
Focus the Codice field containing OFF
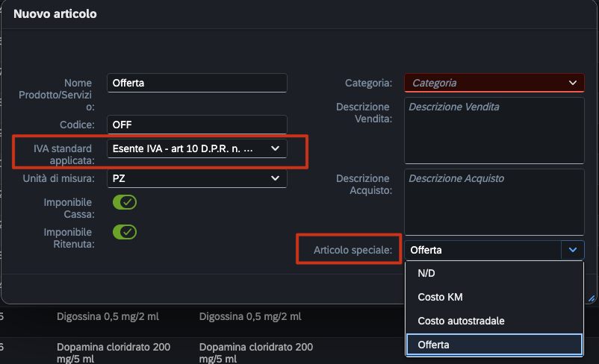pyautogui.click(x=197, y=125)
